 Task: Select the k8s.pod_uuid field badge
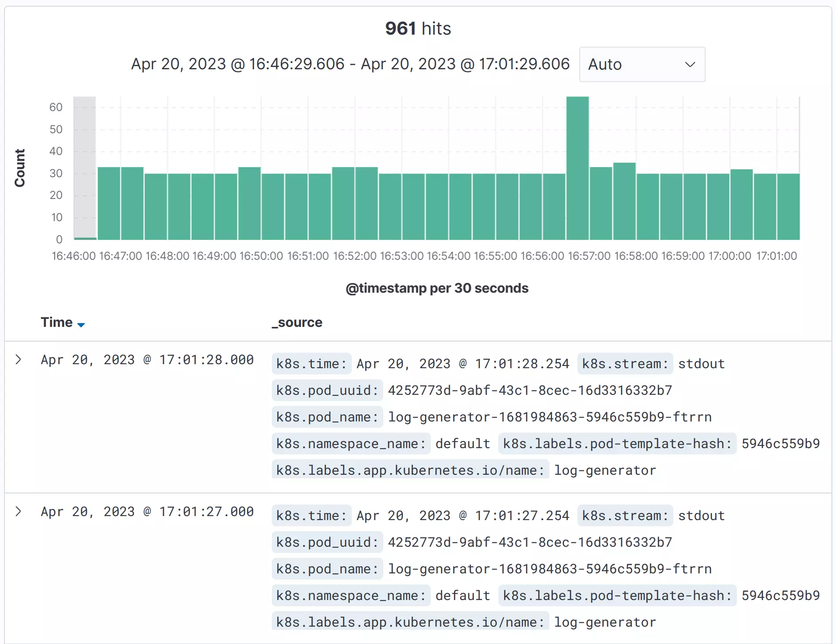pos(327,390)
